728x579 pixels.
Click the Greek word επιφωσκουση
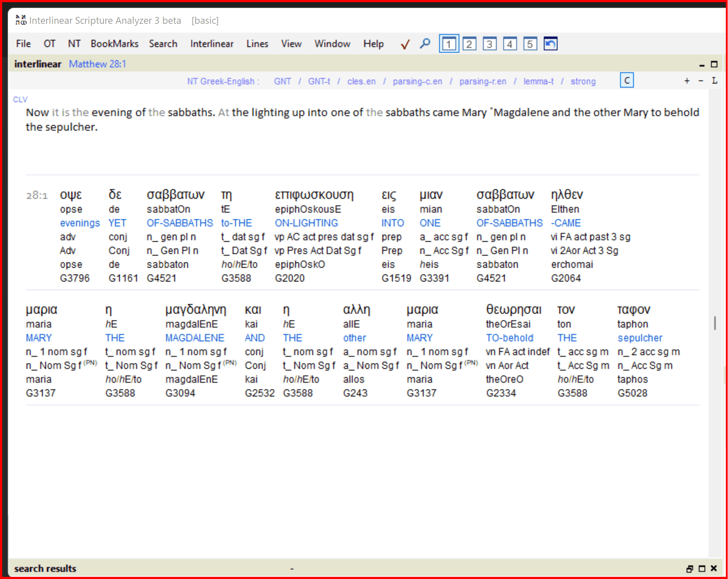(314, 195)
